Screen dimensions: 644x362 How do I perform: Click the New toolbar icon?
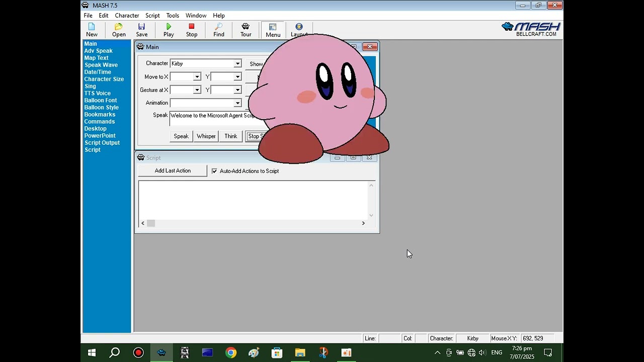tap(92, 30)
